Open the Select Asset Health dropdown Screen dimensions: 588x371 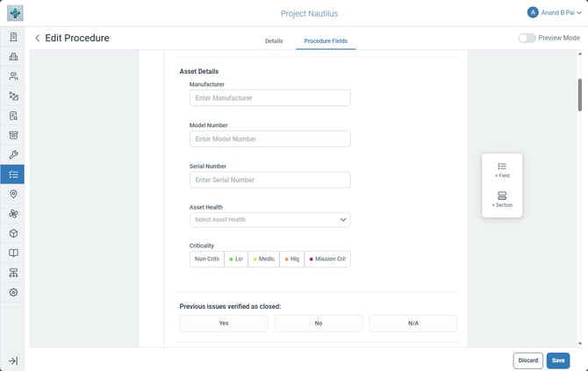click(270, 219)
